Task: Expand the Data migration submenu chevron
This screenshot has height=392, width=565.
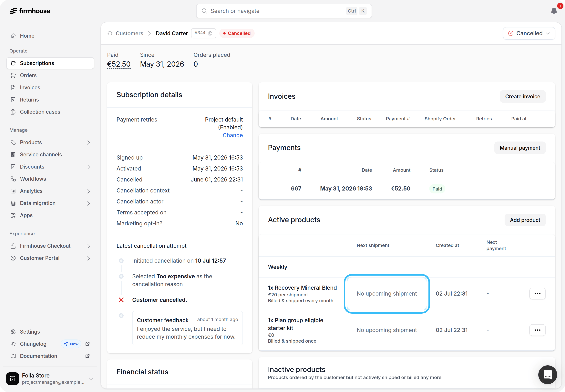Action: click(x=88, y=203)
